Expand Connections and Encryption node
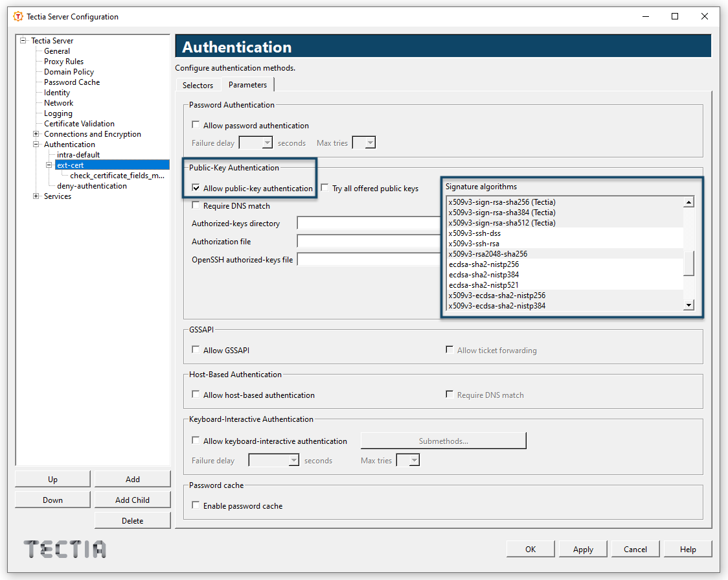Screen dimensions: 728x580 [36, 133]
